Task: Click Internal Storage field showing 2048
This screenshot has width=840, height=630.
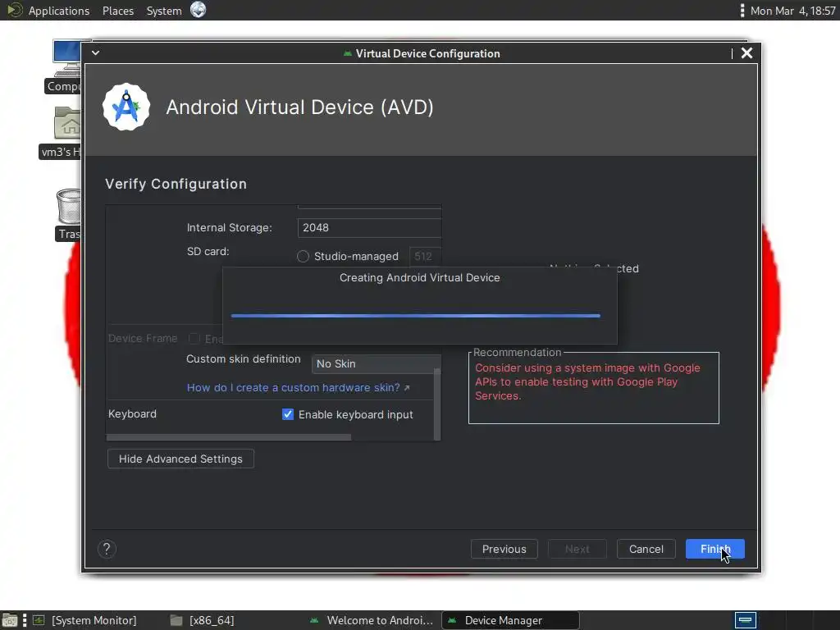Action: (369, 228)
